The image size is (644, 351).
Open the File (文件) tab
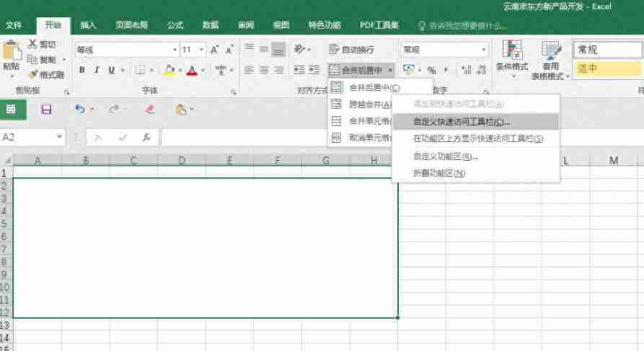coord(14,25)
